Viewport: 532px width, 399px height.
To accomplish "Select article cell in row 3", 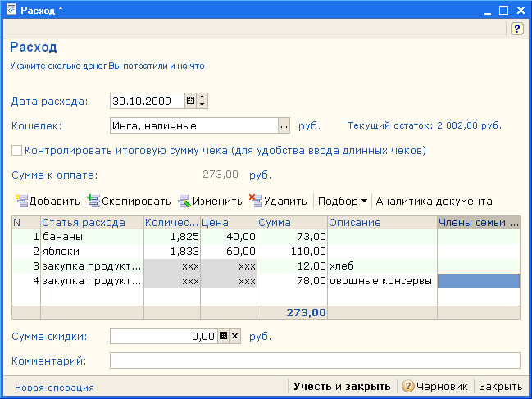I will click(92, 266).
